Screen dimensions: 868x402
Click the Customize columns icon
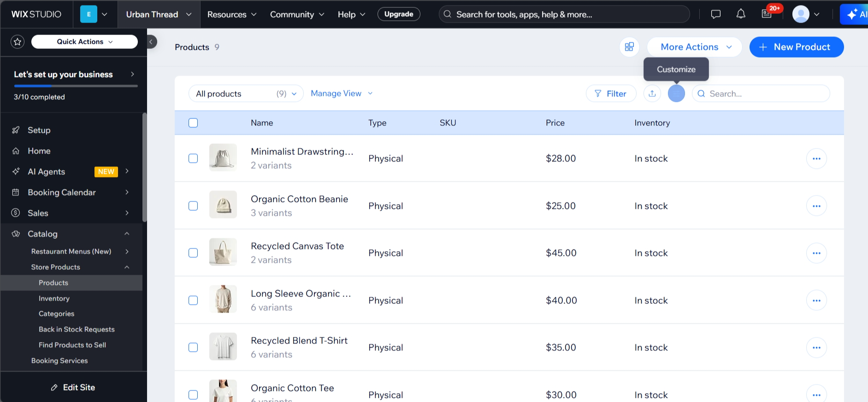676,94
